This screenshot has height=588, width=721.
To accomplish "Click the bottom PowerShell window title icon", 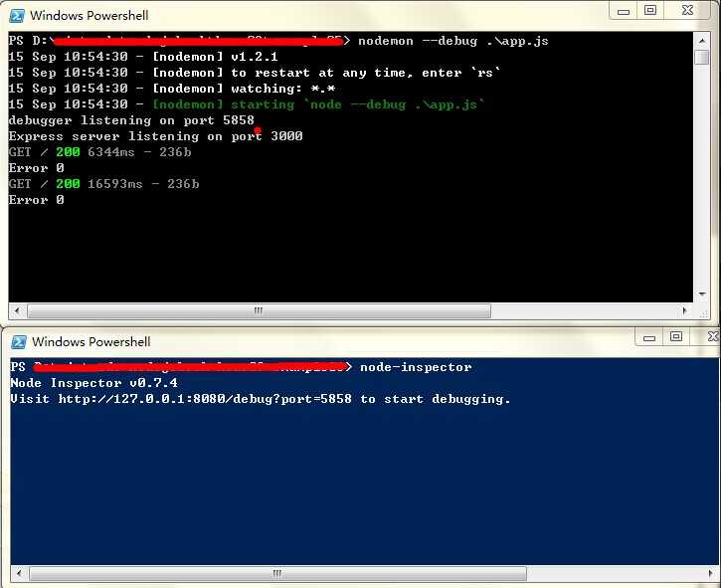I will 18,342.
